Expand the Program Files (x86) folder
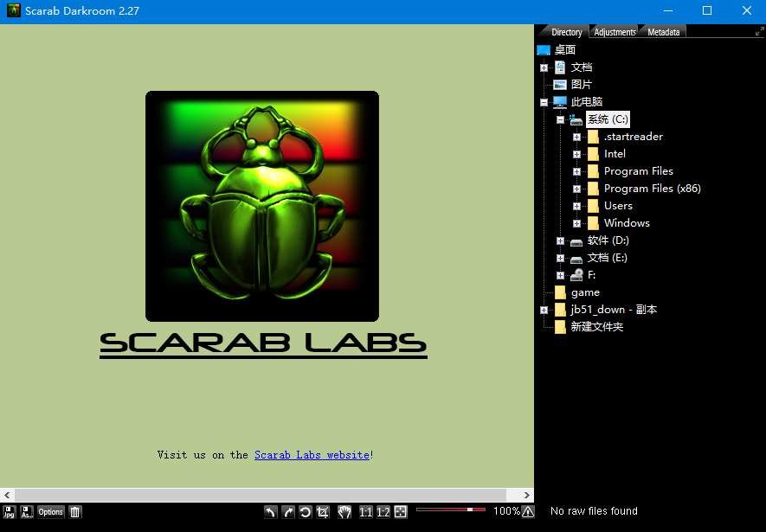 click(577, 189)
